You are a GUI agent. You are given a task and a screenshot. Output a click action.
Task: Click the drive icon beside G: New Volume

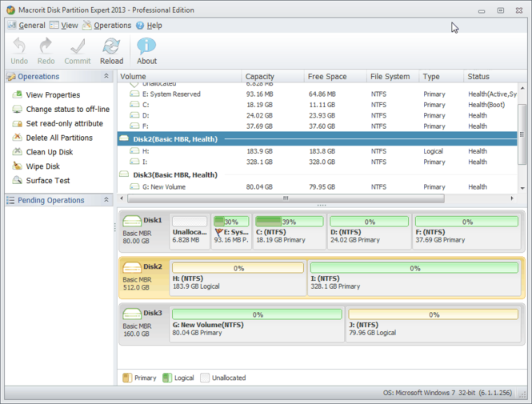[x=134, y=186]
